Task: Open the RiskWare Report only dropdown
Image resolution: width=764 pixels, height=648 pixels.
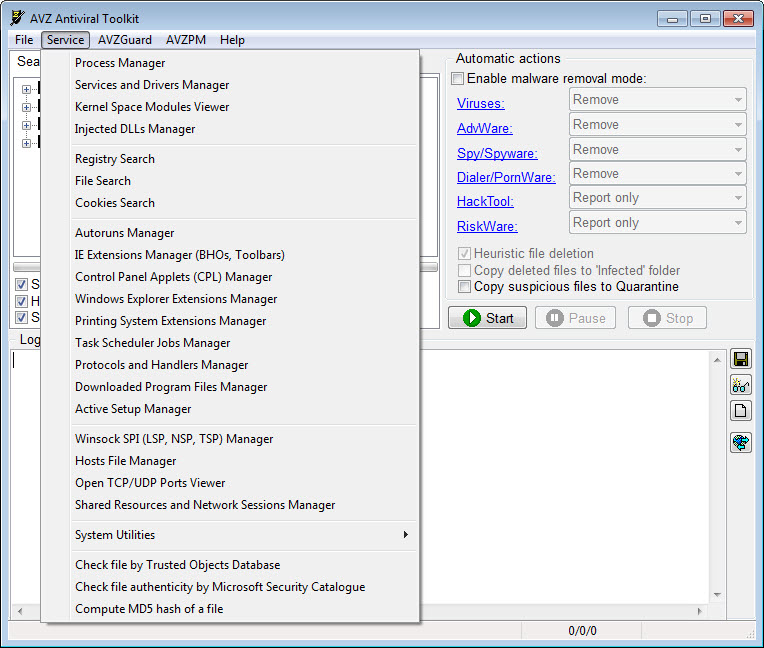Action: point(657,223)
